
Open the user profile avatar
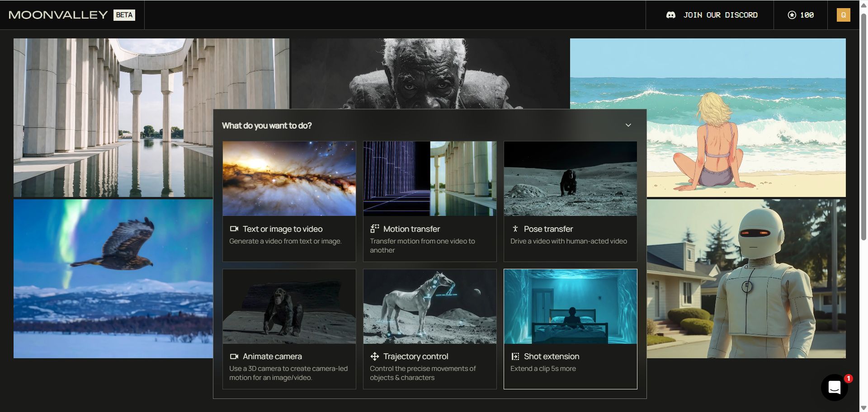[843, 15]
